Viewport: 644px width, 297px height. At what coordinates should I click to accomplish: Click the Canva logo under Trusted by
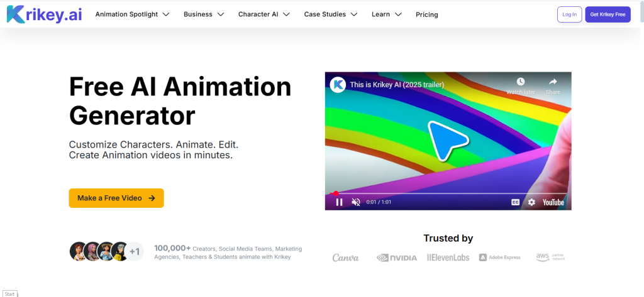point(345,257)
